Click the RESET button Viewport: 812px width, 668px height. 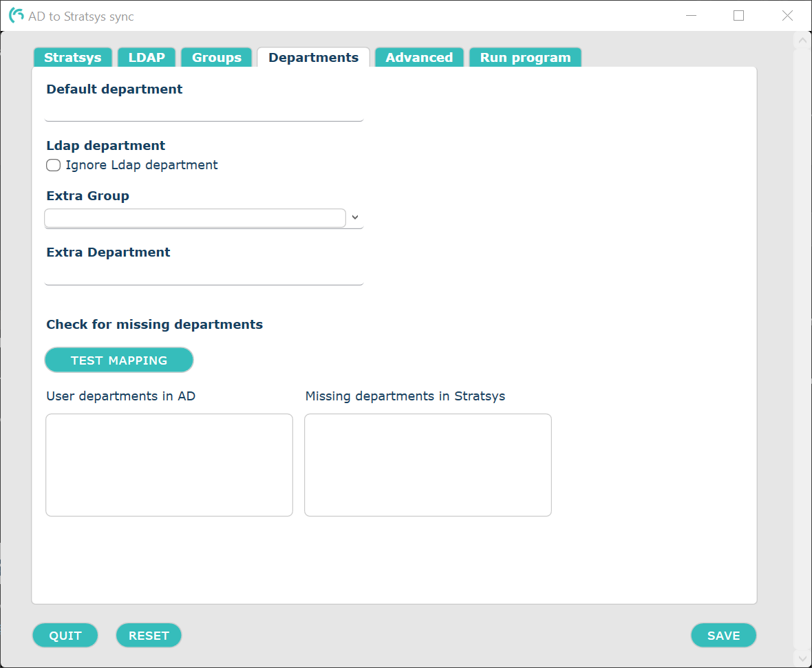click(149, 636)
